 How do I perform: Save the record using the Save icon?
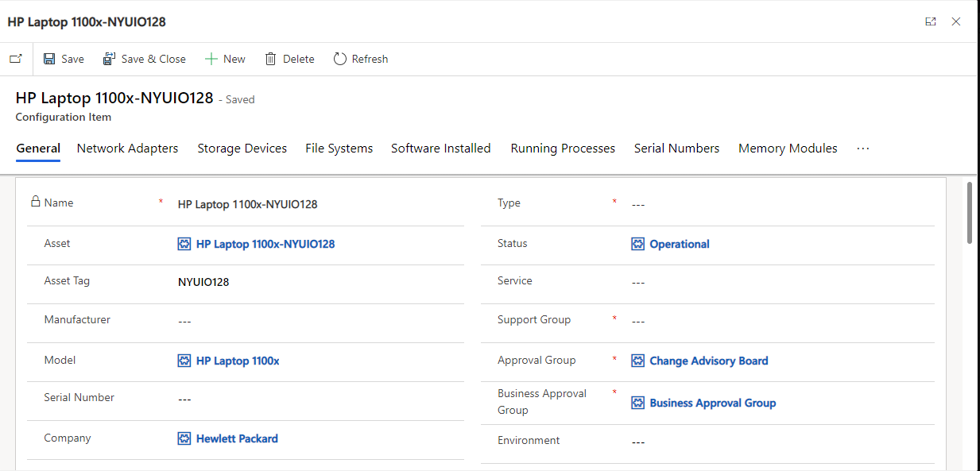tap(49, 58)
